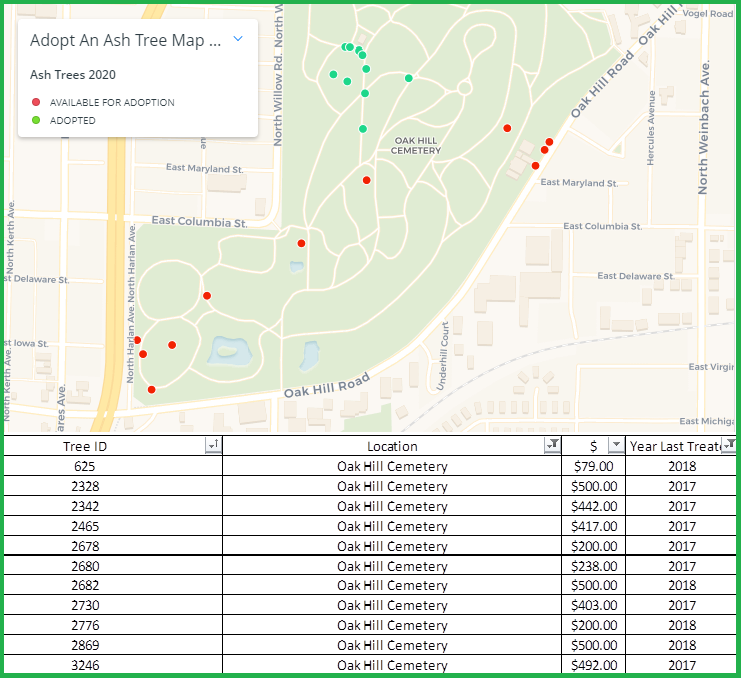Select the red marker northeast of Oak Hill Cemetery label
This screenshot has height=678, width=741.
[x=507, y=128]
